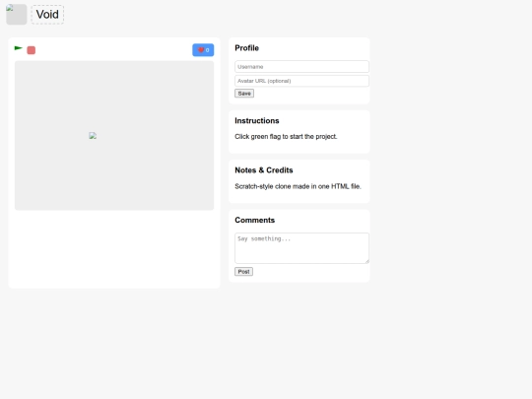
Task: Click the green flag to start project
Action: tap(19, 48)
